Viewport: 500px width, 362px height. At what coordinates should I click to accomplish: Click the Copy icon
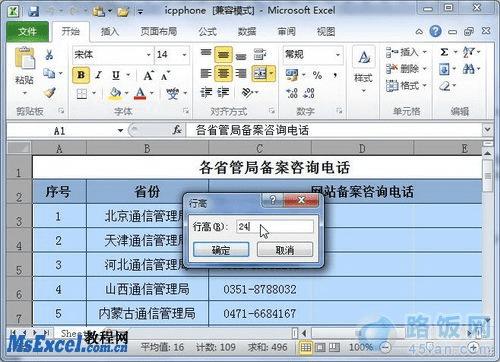(x=49, y=73)
